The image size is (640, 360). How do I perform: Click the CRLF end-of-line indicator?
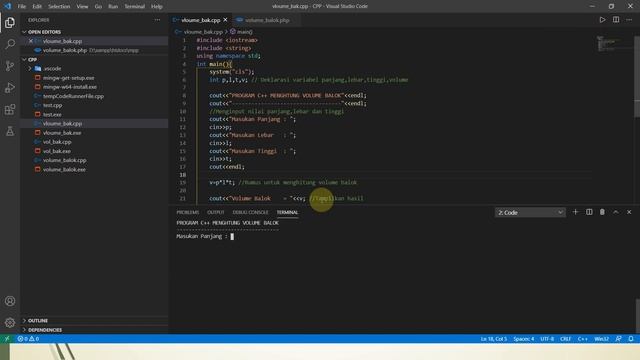click(565, 339)
